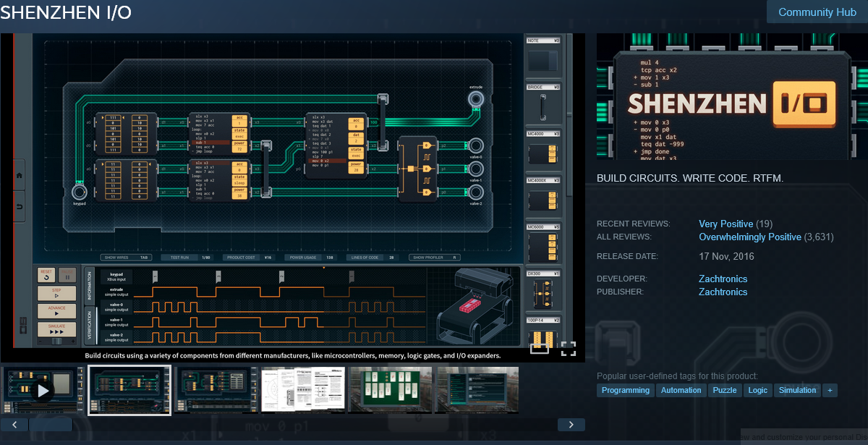Select the Puzzle tag
868x445 pixels.
tap(724, 391)
